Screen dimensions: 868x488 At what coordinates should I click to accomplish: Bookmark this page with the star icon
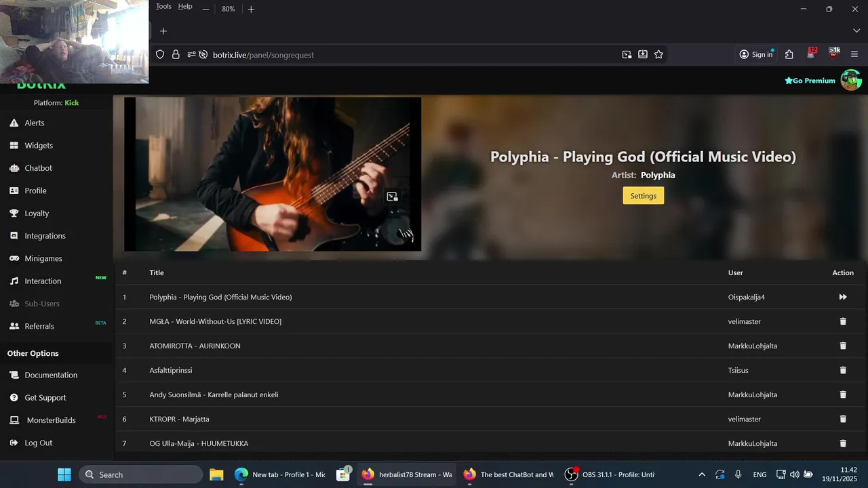(x=658, y=54)
